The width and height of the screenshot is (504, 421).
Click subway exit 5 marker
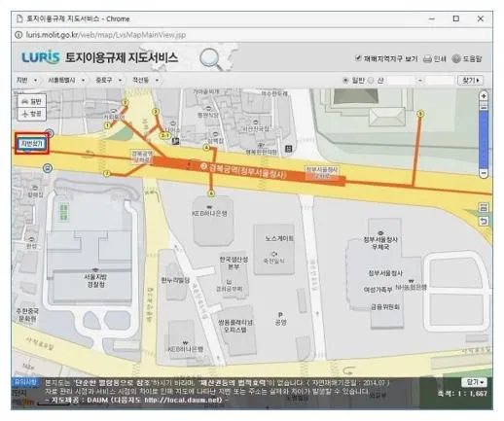(x=420, y=114)
